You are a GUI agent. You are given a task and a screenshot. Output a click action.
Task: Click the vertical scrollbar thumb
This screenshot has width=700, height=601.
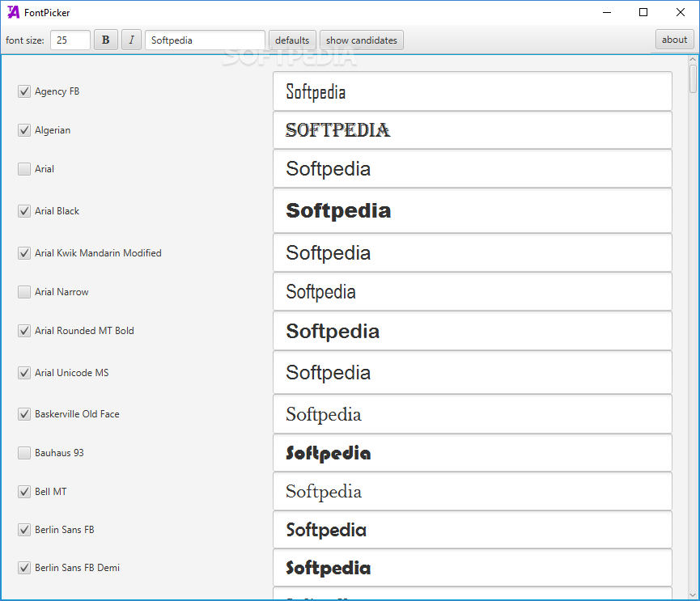click(x=693, y=78)
